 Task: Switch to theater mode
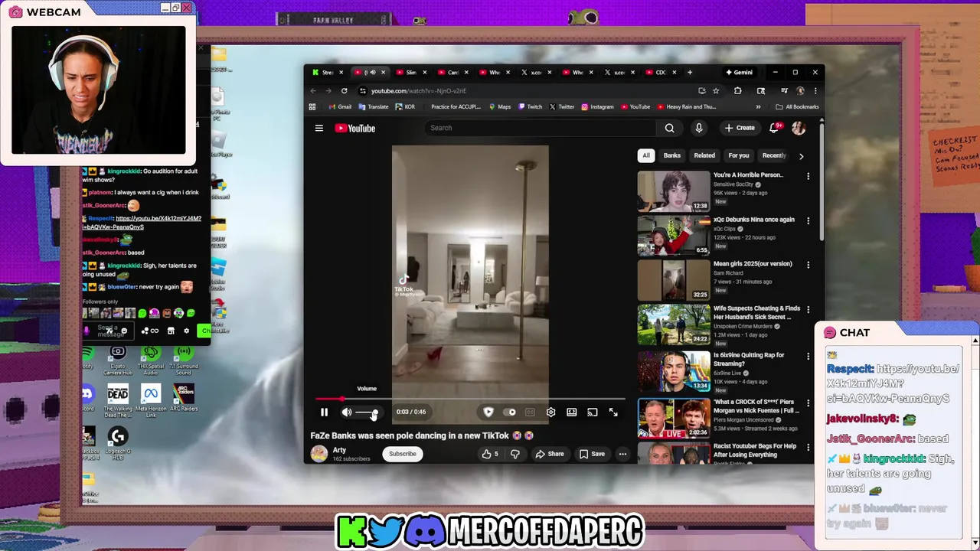[571, 412]
